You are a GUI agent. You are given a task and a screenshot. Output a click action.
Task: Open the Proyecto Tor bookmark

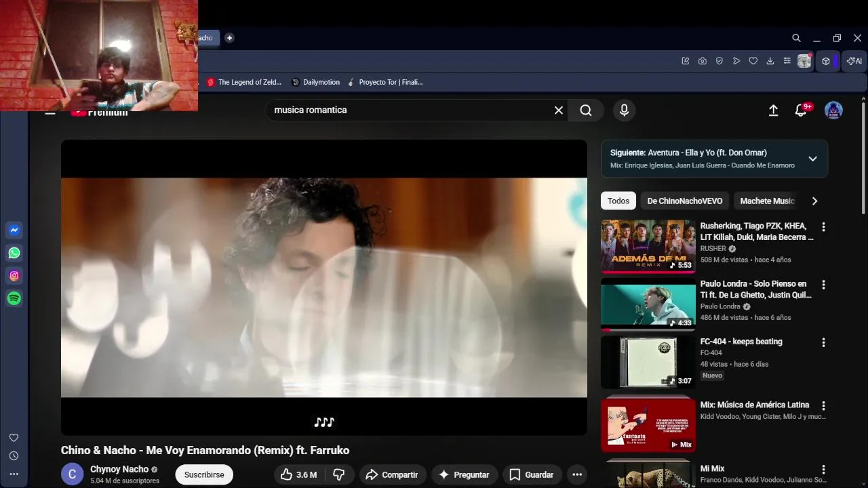point(385,82)
